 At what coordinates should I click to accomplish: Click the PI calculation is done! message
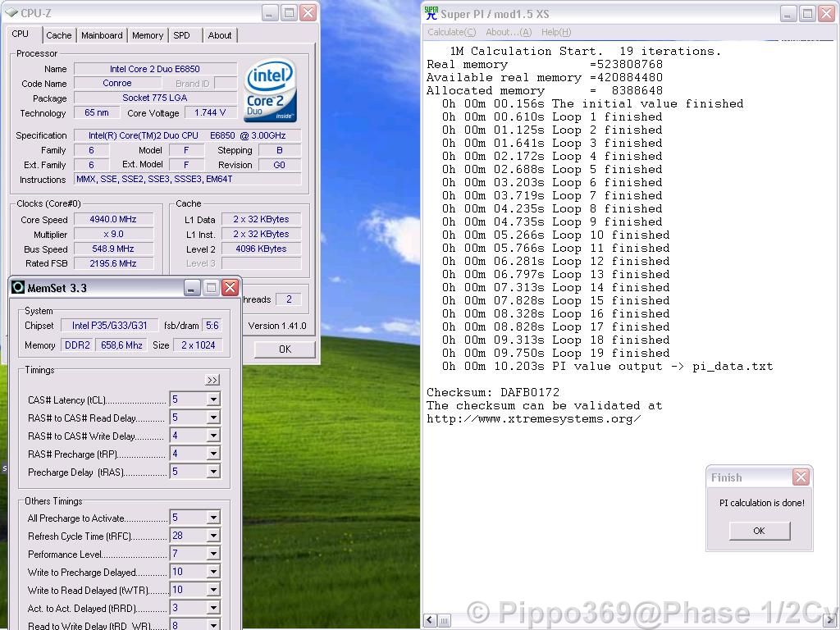click(x=762, y=503)
